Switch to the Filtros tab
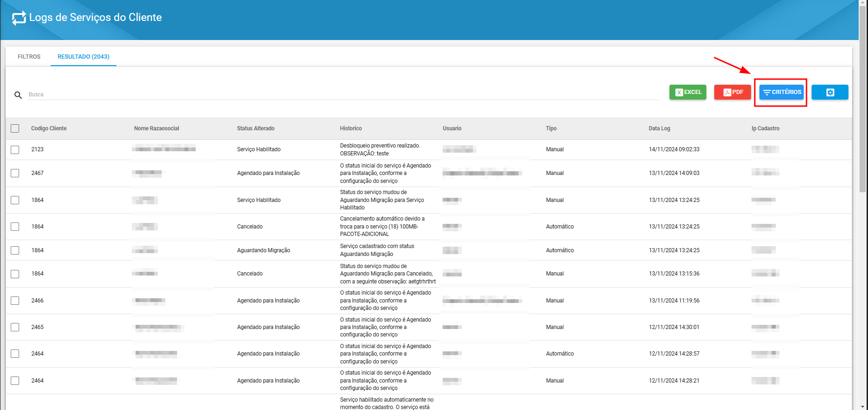 (x=29, y=57)
